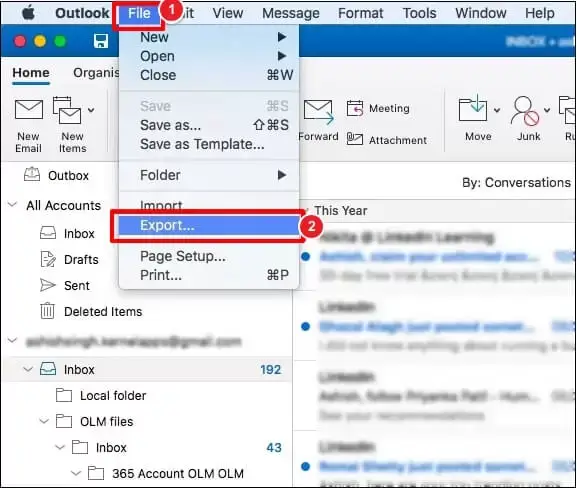577x489 pixels.
Task: Choose Close from the File menu
Action: point(209,75)
